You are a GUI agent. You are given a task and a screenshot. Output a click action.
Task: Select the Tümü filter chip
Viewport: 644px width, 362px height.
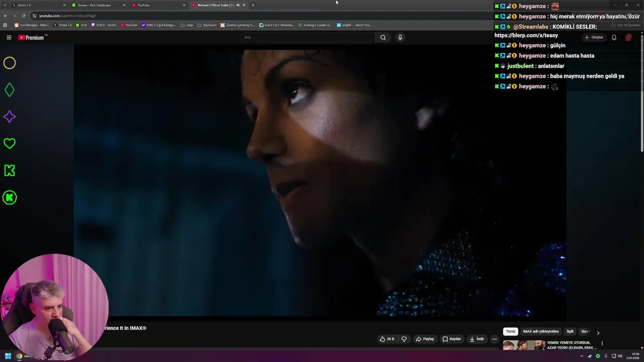(x=511, y=331)
